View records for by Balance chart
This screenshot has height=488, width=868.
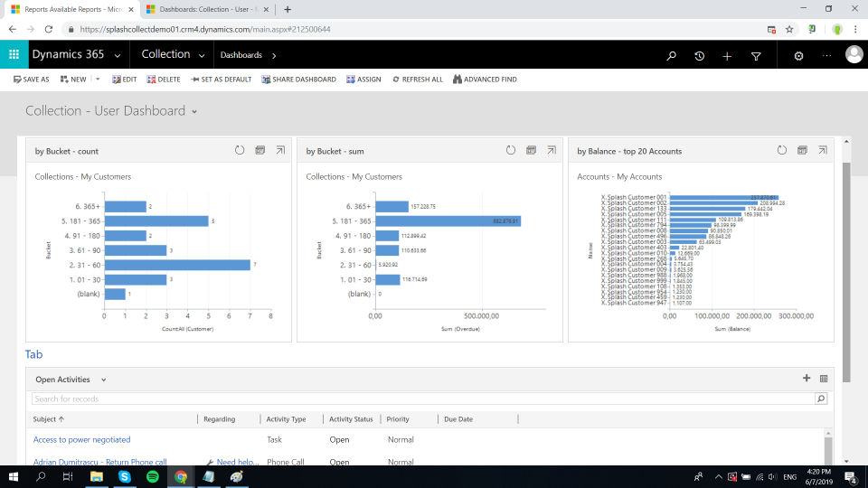[x=802, y=151]
